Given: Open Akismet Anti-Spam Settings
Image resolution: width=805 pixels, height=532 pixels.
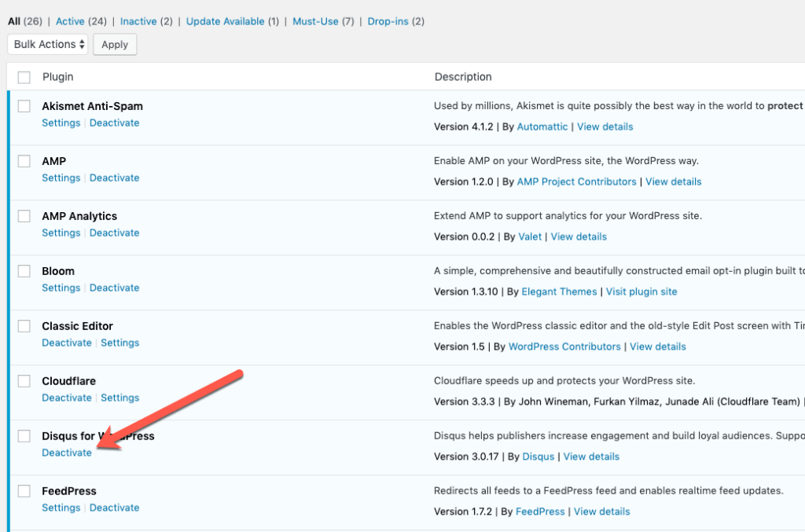Looking at the screenshot, I should point(61,123).
